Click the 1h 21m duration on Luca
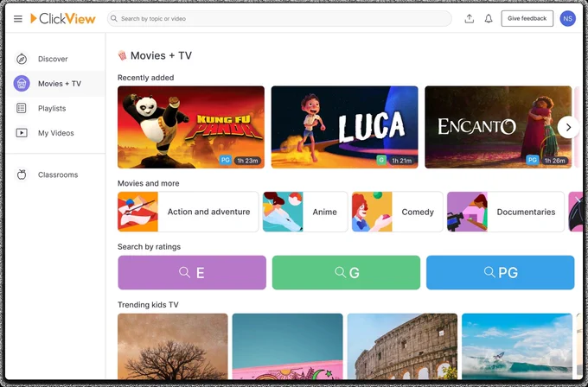 tap(401, 161)
